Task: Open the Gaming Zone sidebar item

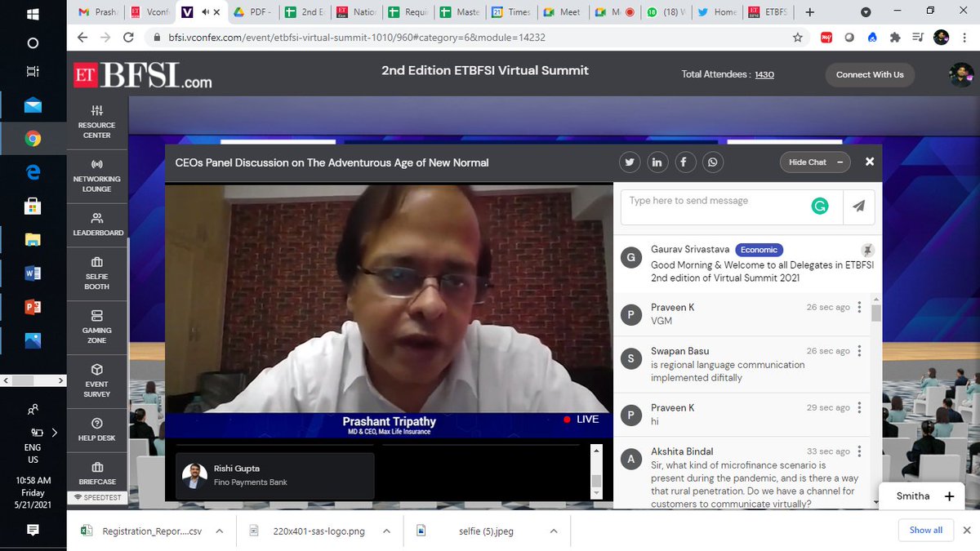Action: click(x=96, y=326)
